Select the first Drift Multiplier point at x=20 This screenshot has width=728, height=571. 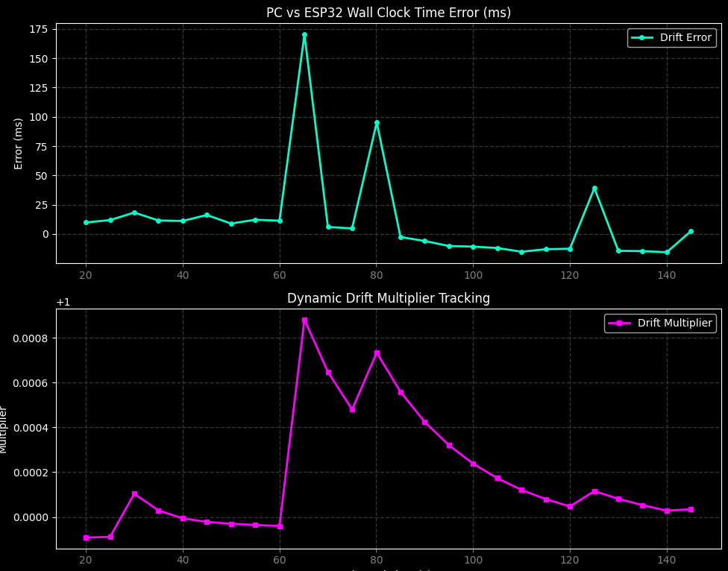[x=86, y=537]
